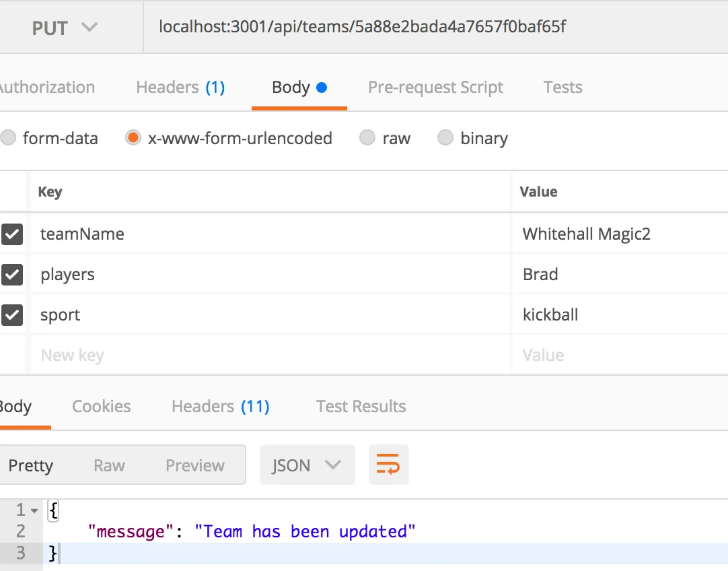Open the JSON format dropdown
This screenshot has width=728, height=571.
(307, 465)
